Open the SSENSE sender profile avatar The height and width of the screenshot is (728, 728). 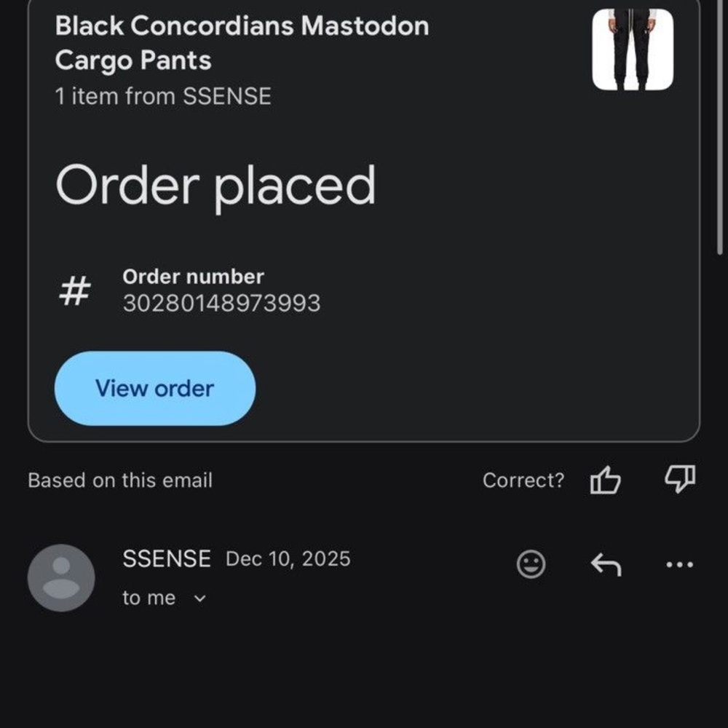tap(61, 577)
